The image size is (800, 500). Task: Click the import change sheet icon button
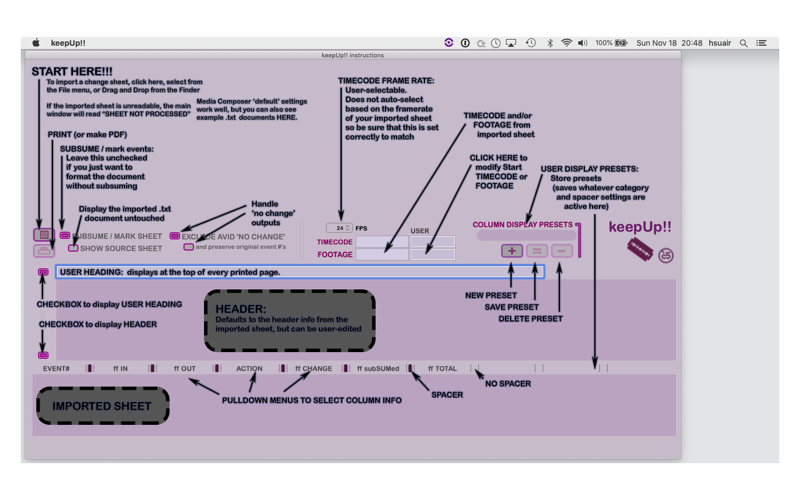click(x=44, y=235)
